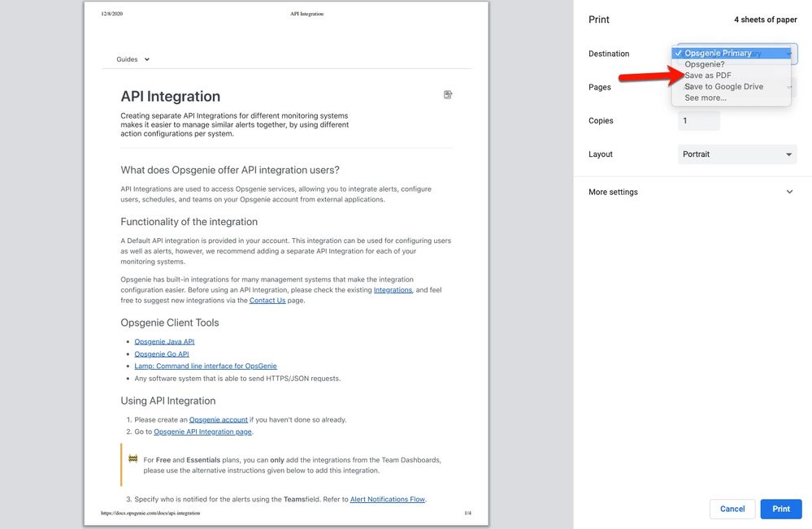Screen dimensions: 812x529
Task: Click the Opsgenie Client Tools heading
Action: pos(170,323)
